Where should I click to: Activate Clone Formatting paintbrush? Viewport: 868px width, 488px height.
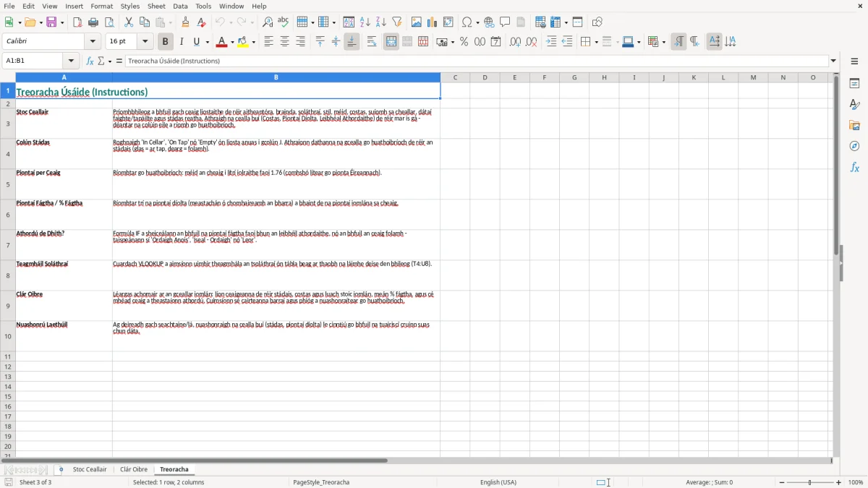click(185, 22)
